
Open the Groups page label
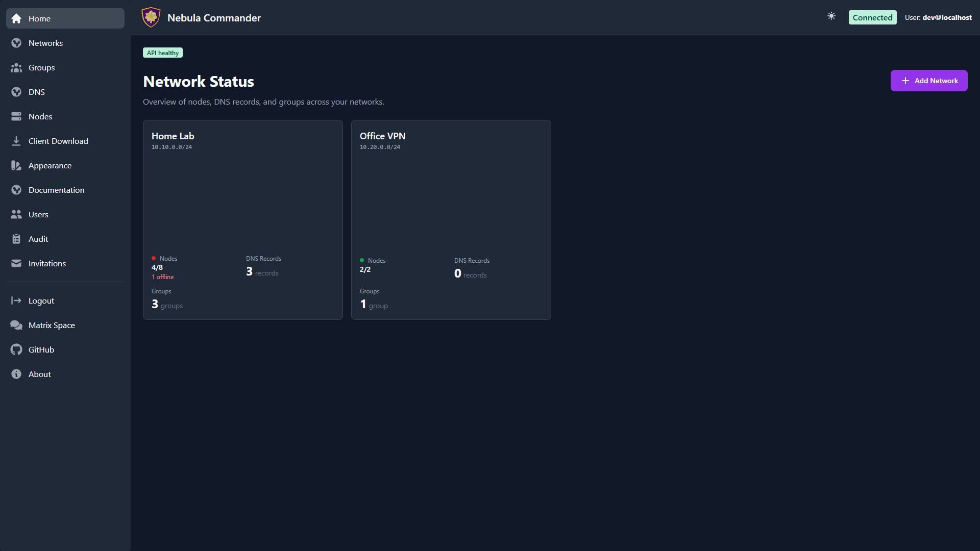pos(42,67)
